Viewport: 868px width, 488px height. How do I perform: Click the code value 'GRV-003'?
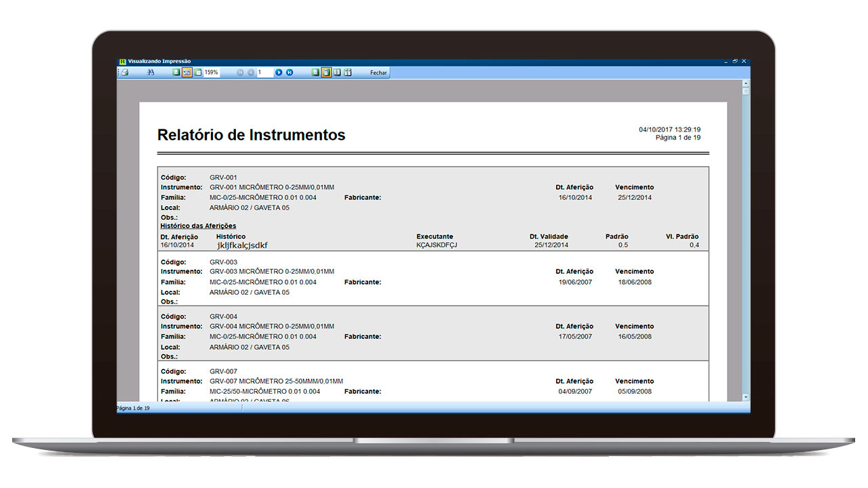point(223,262)
